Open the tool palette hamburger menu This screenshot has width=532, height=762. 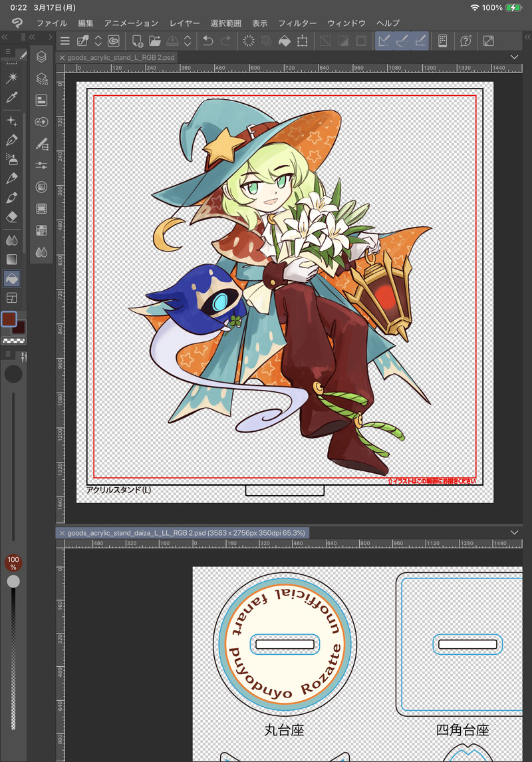[x=8, y=51]
